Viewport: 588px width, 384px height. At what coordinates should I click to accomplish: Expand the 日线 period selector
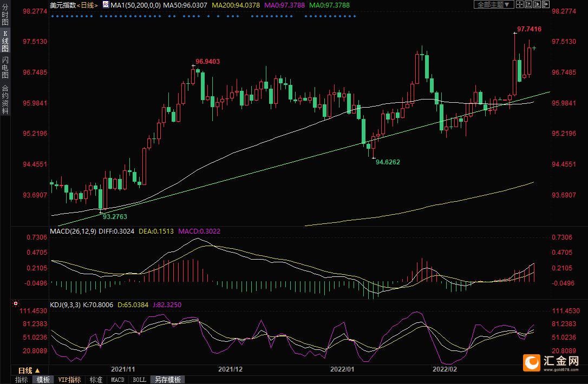tap(29, 370)
